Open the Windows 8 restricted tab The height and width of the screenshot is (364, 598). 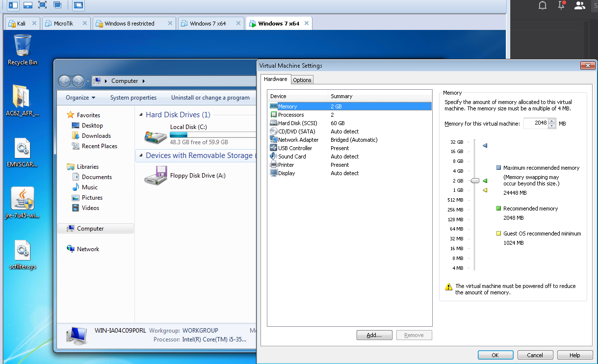pos(134,23)
